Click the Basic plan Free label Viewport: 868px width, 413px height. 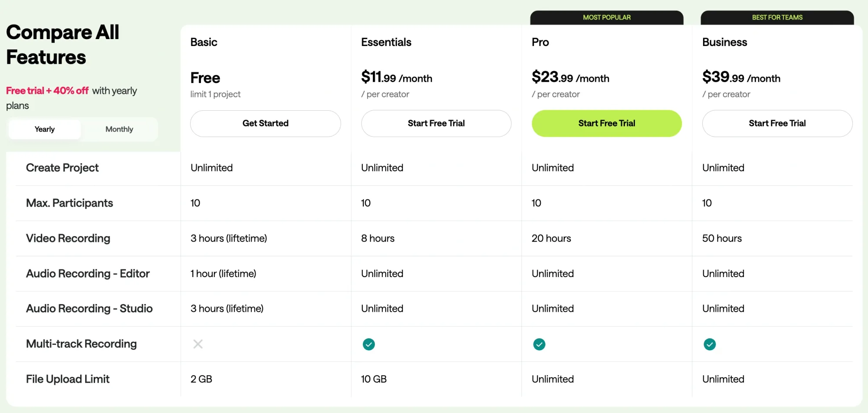[205, 78]
